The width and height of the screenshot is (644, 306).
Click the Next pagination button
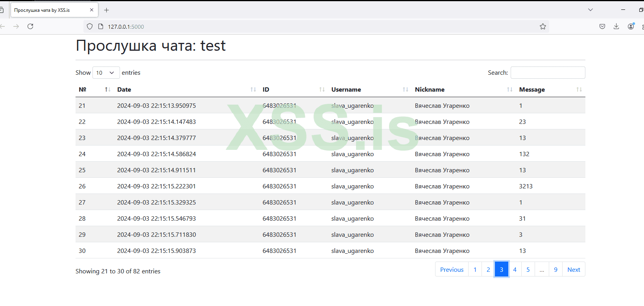pyautogui.click(x=574, y=269)
